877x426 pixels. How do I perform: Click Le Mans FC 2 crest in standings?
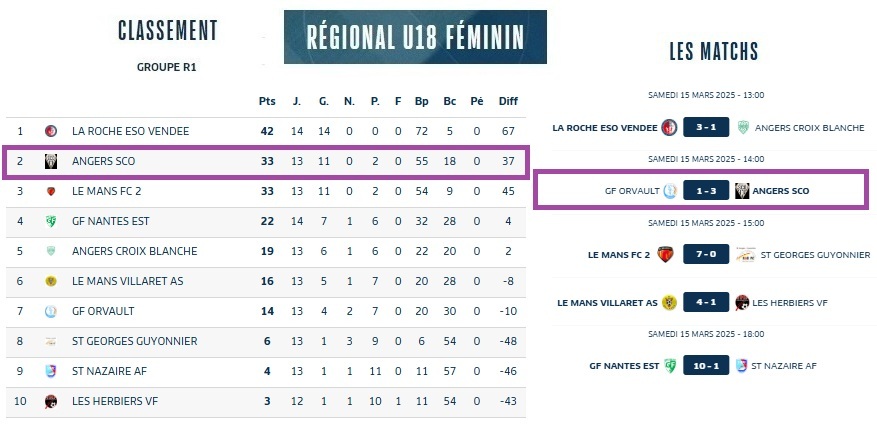[51, 191]
